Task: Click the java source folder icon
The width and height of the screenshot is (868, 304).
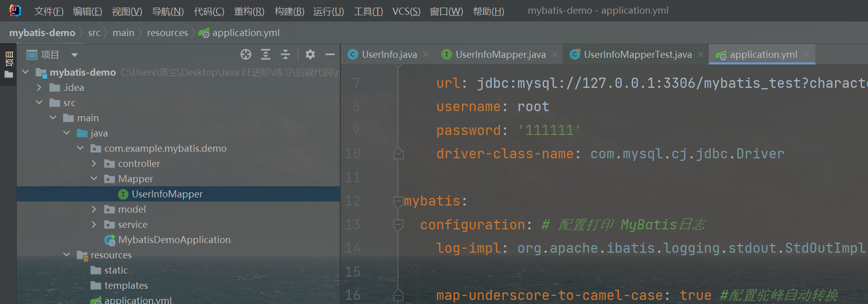Action: point(82,133)
